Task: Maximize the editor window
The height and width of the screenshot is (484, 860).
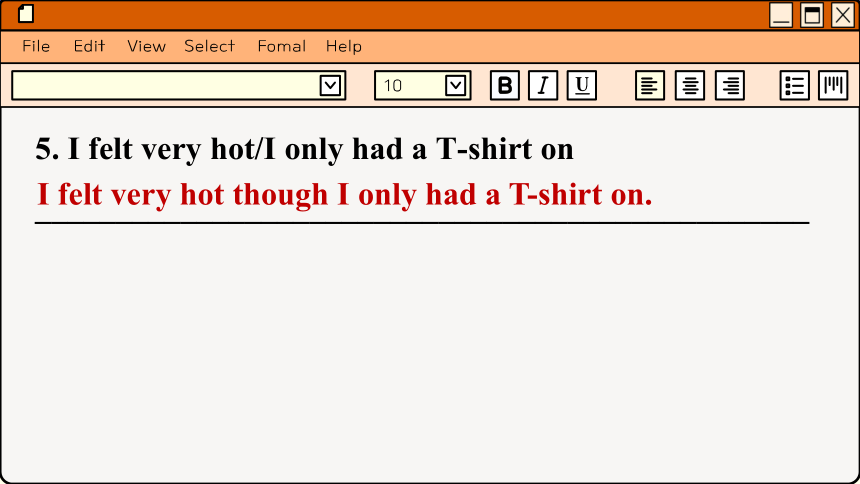Action: click(x=812, y=15)
